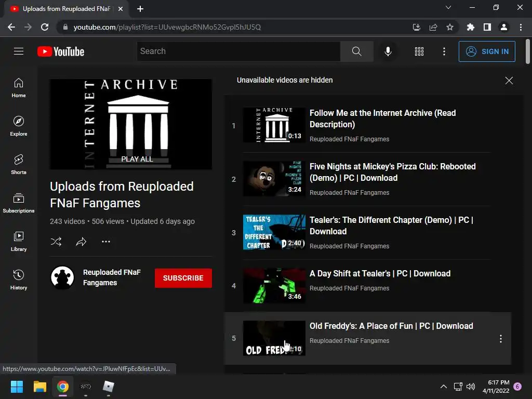Open Subscriptions in the sidebar
Screen dimensions: 532x399
[19, 203]
